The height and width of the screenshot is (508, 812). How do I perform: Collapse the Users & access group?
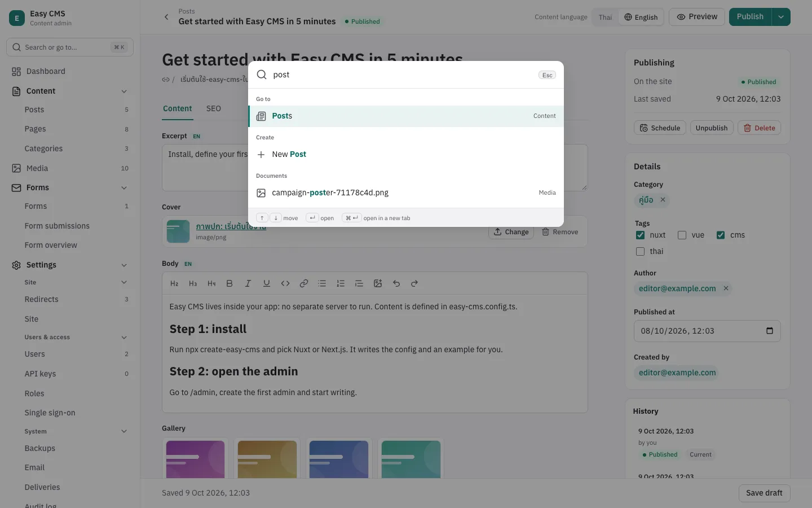(x=124, y=338)
